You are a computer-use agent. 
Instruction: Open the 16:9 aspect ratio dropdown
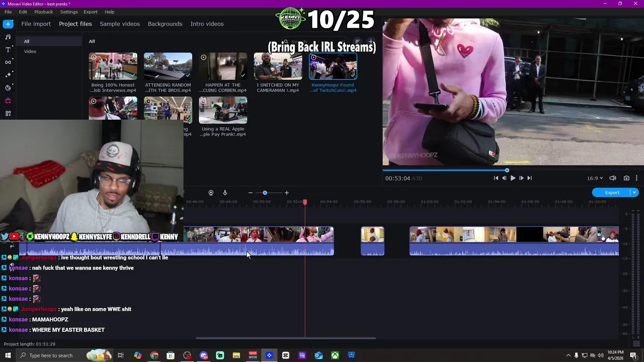point(595,178)
